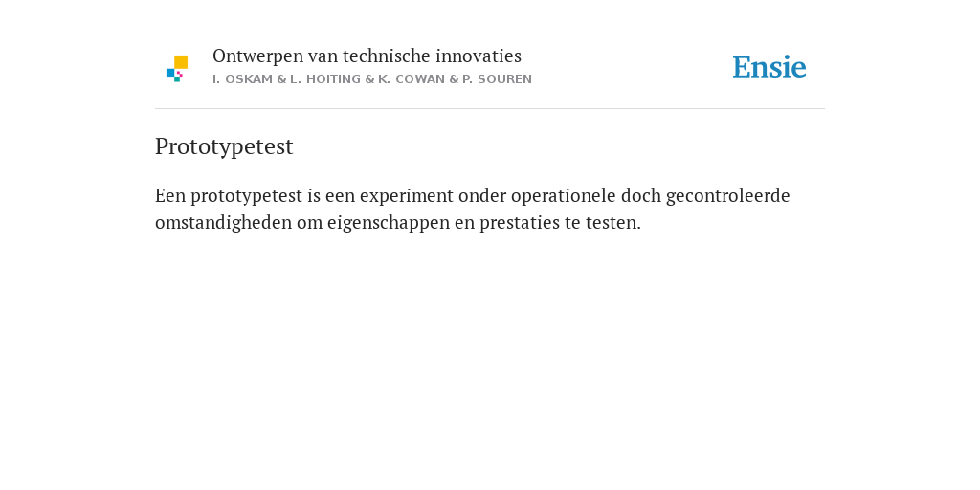Click the word operationele in the paragraph
Screen dimensions: 980x490
point(563,196)
